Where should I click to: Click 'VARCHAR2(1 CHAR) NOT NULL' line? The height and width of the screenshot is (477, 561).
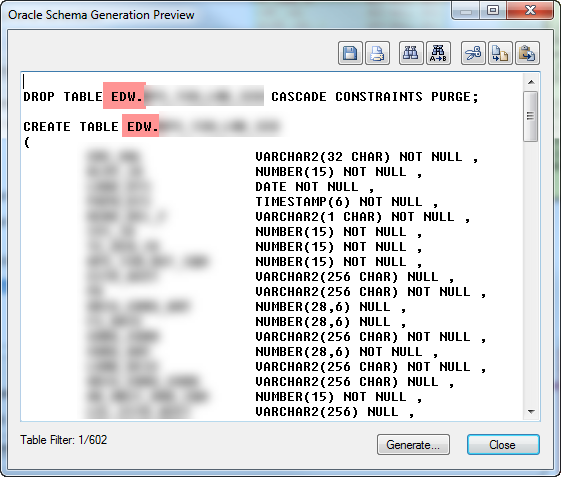(362, 217)
